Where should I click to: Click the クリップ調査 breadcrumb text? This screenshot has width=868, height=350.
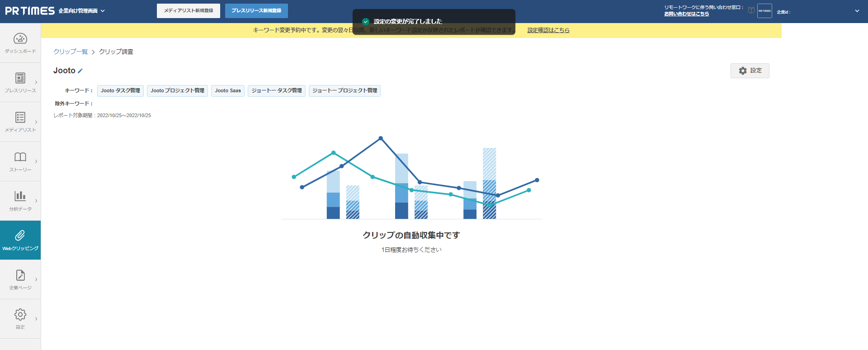[116, 52]
